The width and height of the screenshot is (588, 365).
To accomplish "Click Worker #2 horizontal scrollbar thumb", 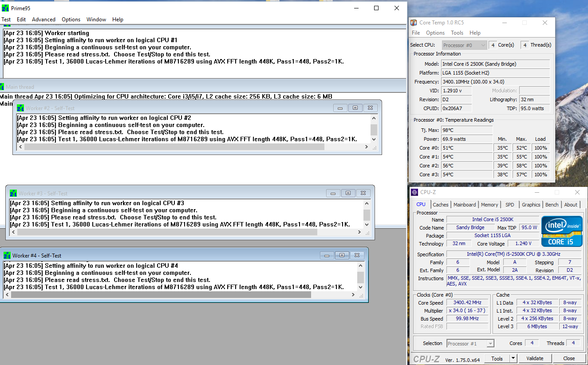I will tap(174, 147).
